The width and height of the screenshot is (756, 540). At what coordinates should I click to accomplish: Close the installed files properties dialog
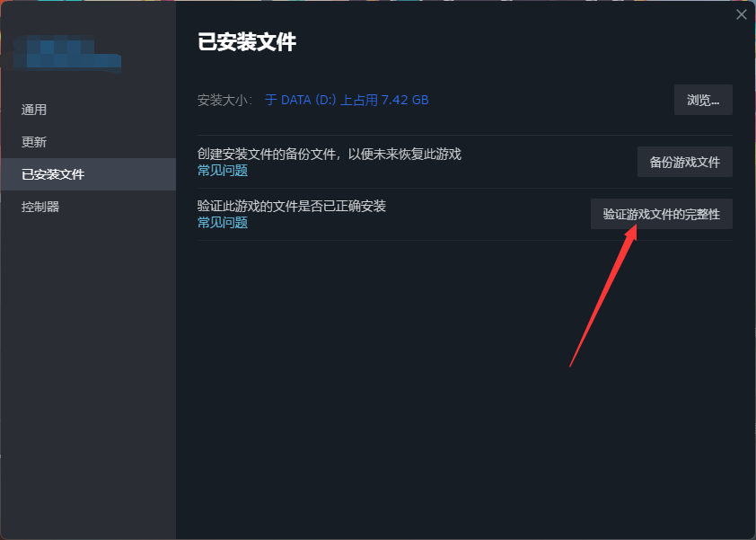[x=741, y=14]
